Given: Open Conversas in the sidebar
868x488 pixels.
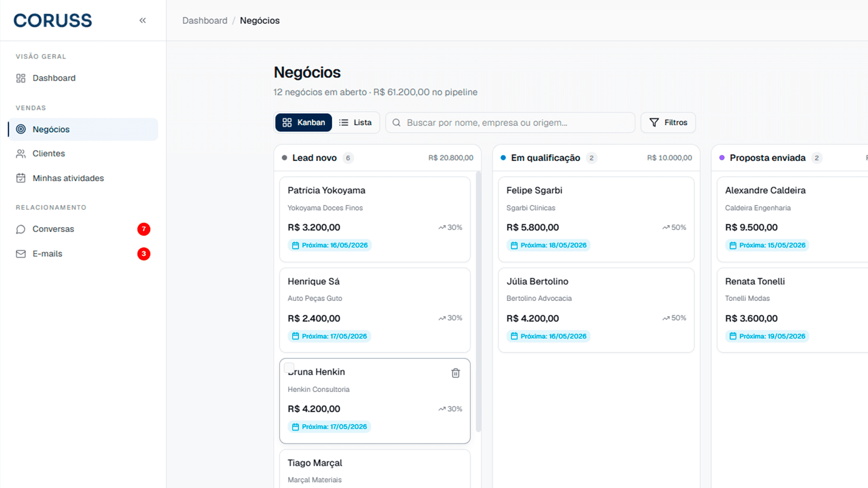Looking at the screenshot, I should [x=83, y=229].
